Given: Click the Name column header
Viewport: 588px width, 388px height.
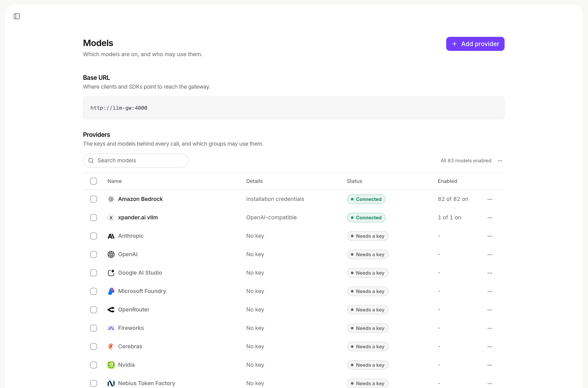Looking at the screenshot, I should coord(114,181).
